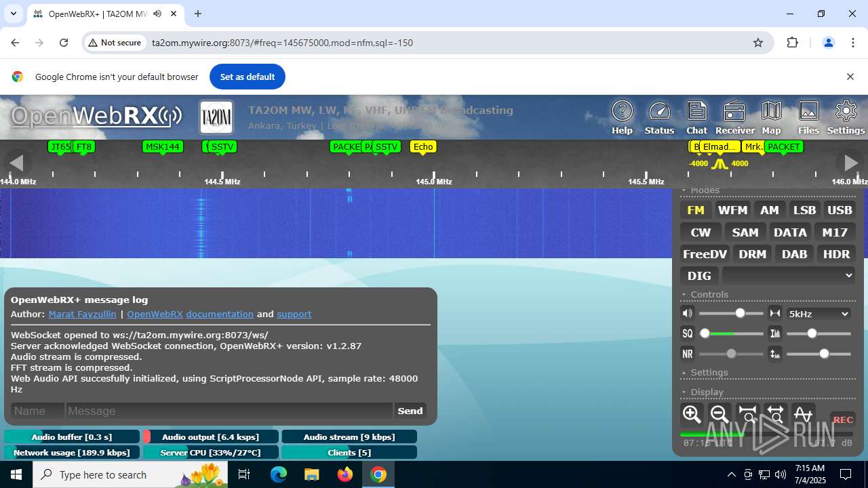Screen dimensions: 868x488
Task: Click the JT65 bookmark
Action: click(x=60, y=146)
